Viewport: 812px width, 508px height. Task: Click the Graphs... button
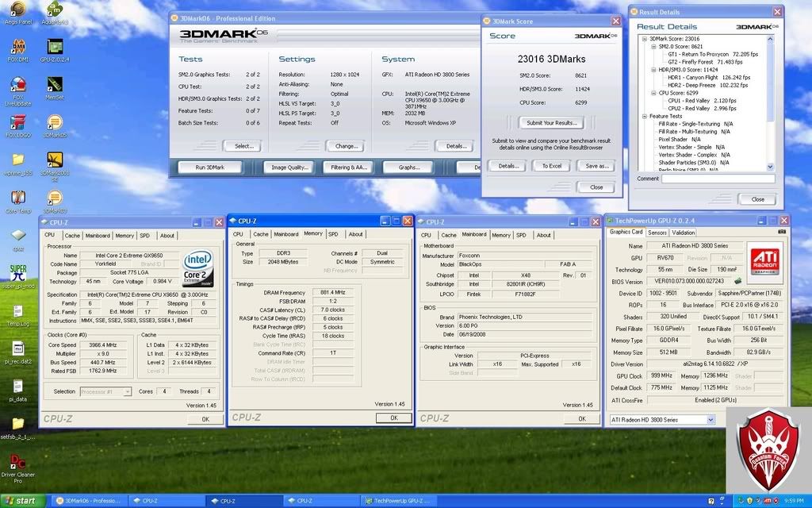pos(408,167)
